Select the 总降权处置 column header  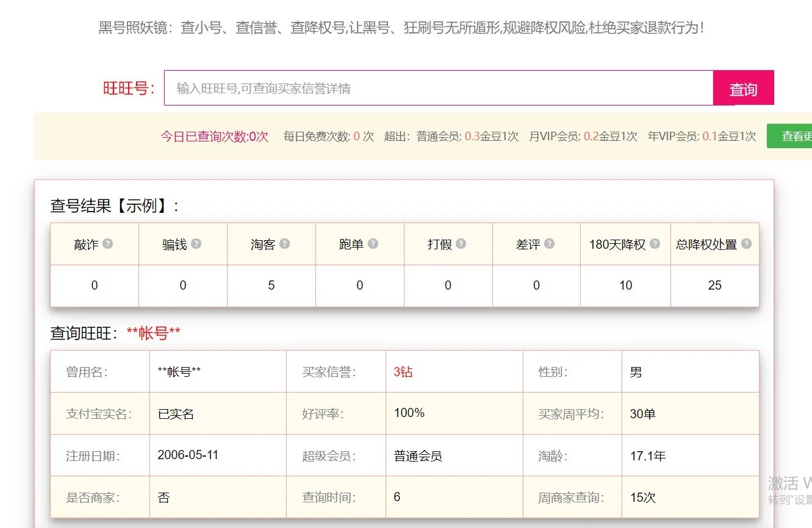(715, 244)
